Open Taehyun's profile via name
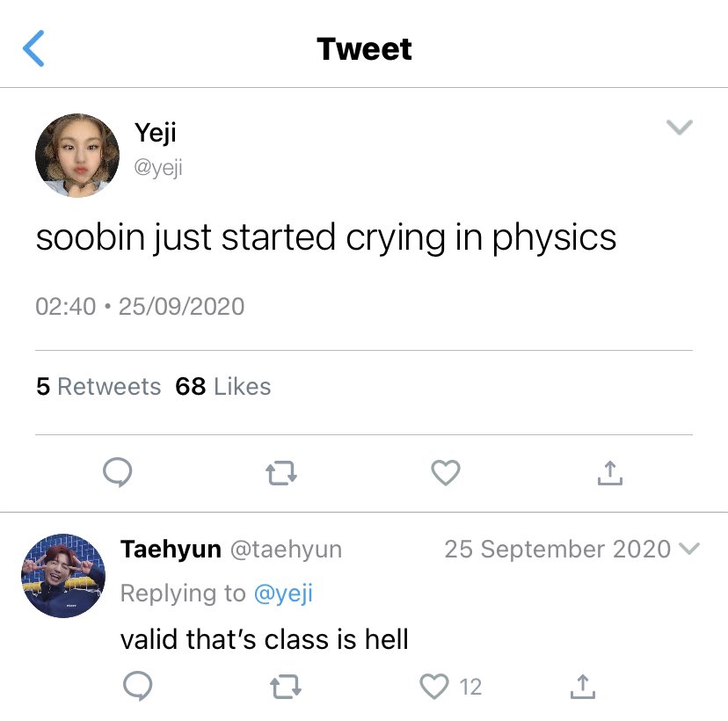 point(171,550)
